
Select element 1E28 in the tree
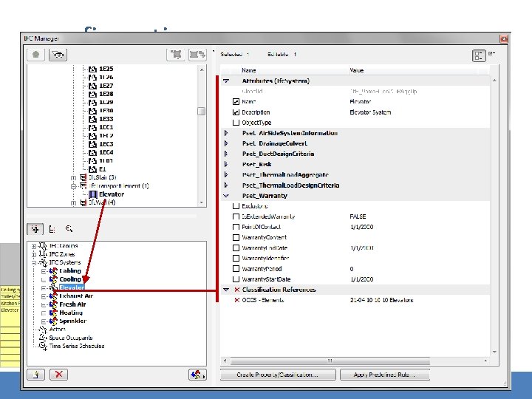coord(106,94)
